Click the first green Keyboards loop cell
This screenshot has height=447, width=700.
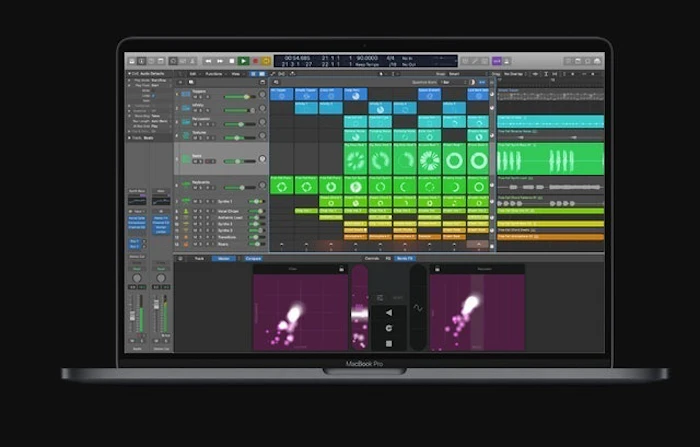point(282,185)
